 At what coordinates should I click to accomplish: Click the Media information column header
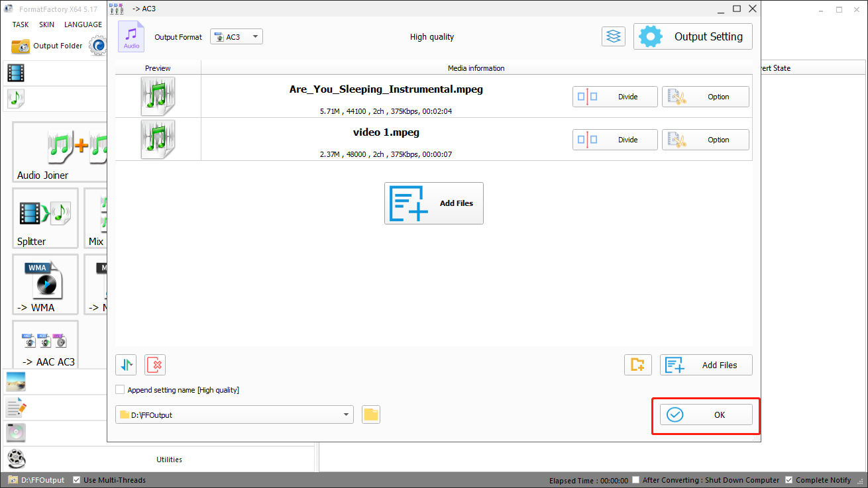click(x=476, y=68)
